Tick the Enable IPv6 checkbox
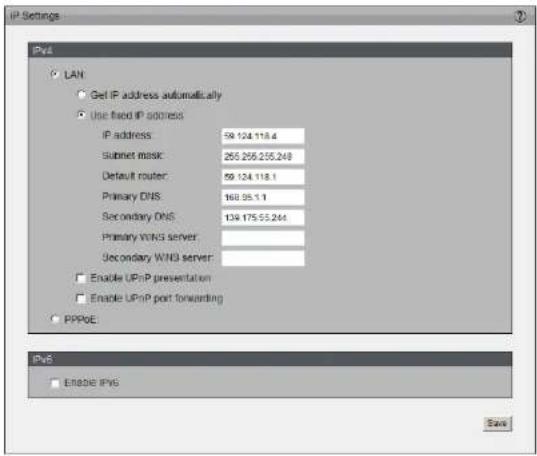 coord(55,383)
